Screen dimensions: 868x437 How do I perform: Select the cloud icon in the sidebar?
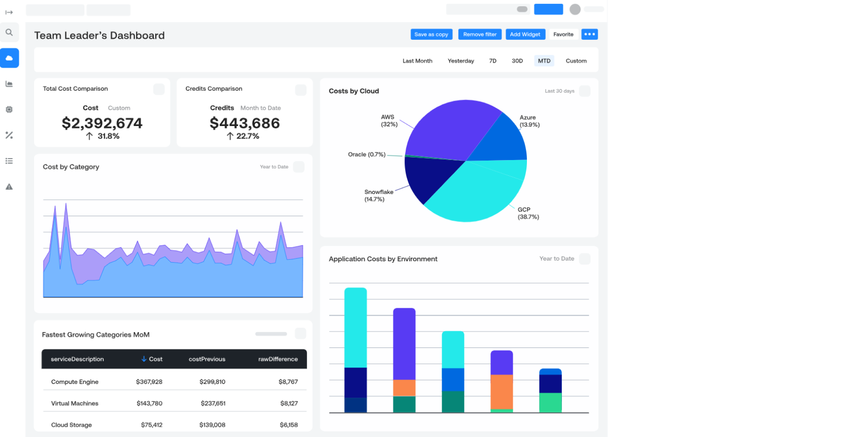point(10,58)
